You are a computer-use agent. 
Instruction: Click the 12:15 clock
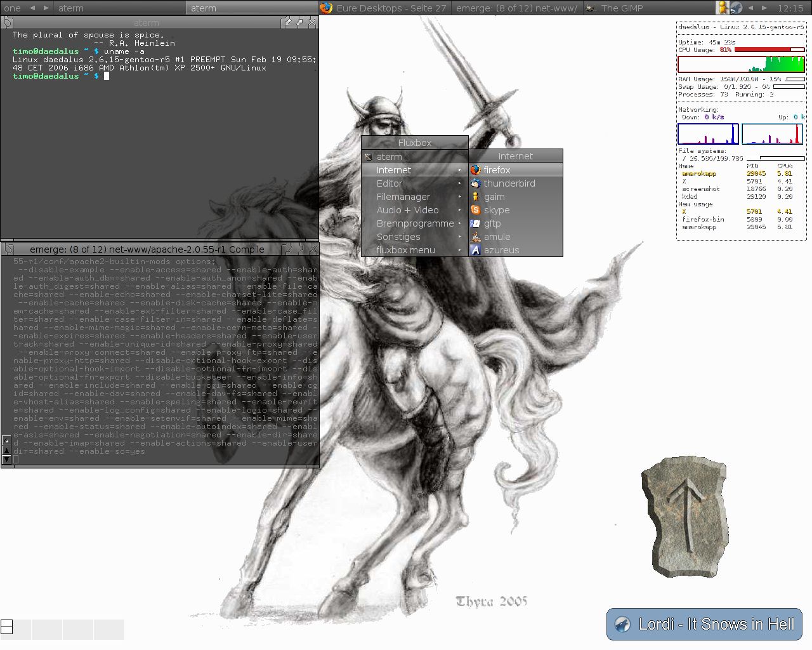point(790,8)
